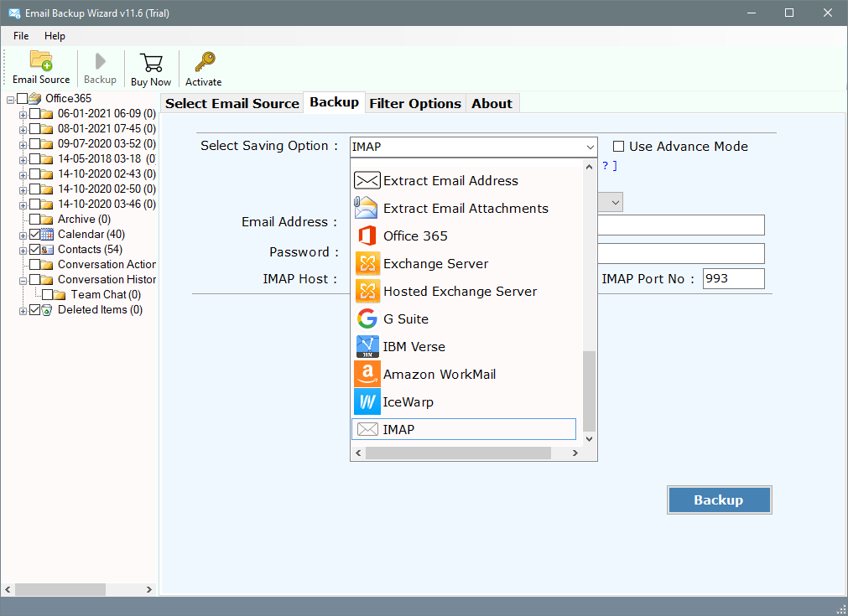Click the Archive folder icon
The image size is (848, 616).
pyautogui.click(x=47, y=220)
